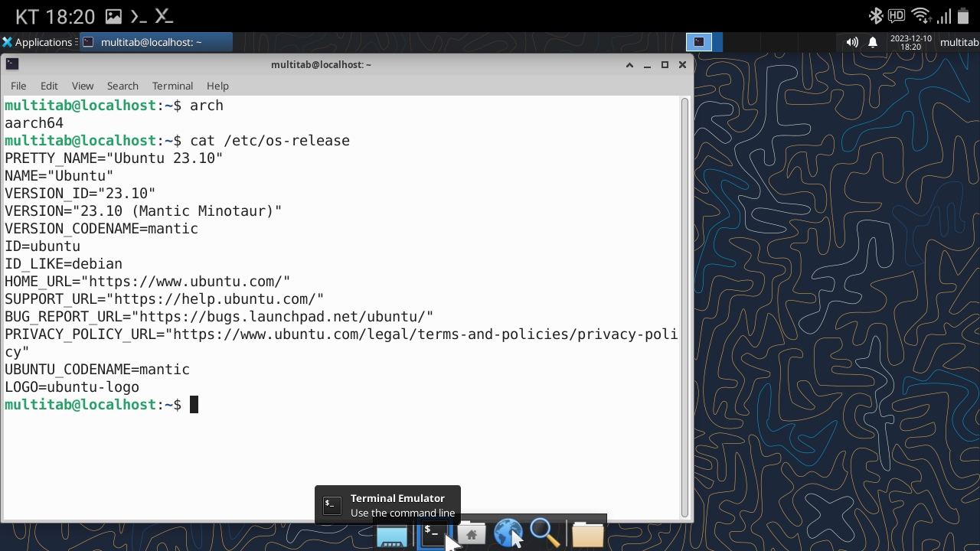This screenshot has height=551, width=980.
Task: Click the terminal title text multitab@localhost: ~
Action: coord(321,64)
